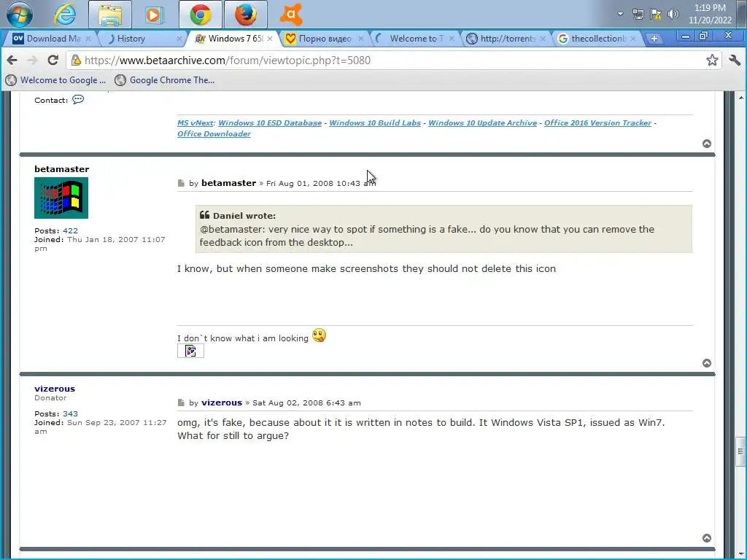Viewport: 747px width, 560px height.
Task: Open vizerous profile name in sidebar
Action: tap(55, 389)
